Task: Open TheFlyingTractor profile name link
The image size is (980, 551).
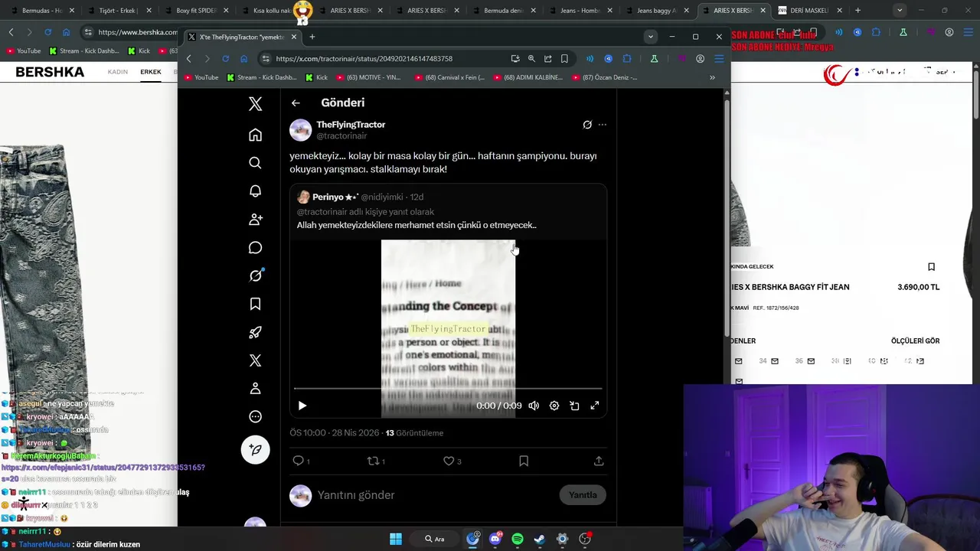Action: click(351, 125)
